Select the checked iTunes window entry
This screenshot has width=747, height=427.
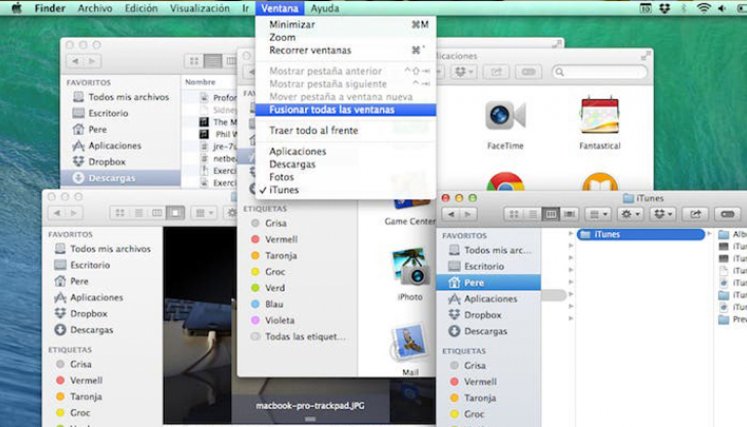[x=345, y=190]
